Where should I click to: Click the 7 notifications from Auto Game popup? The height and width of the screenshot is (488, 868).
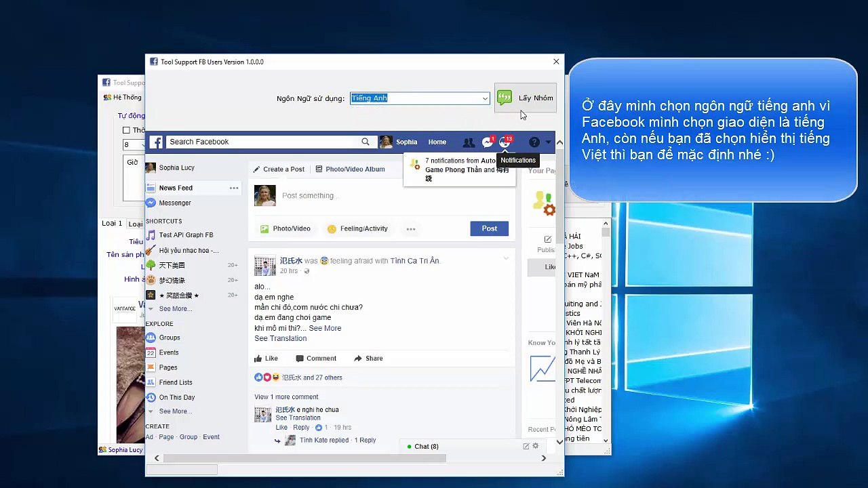[460, 169]
